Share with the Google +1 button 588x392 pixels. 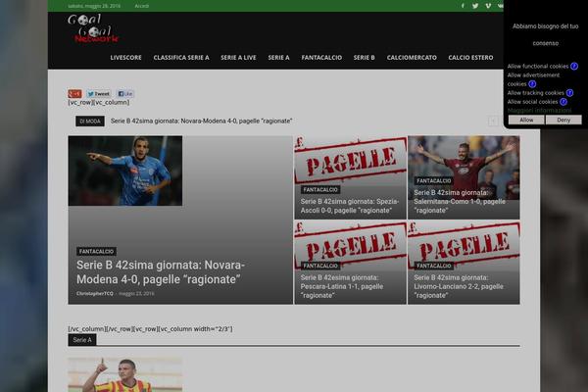click(74, 94)
